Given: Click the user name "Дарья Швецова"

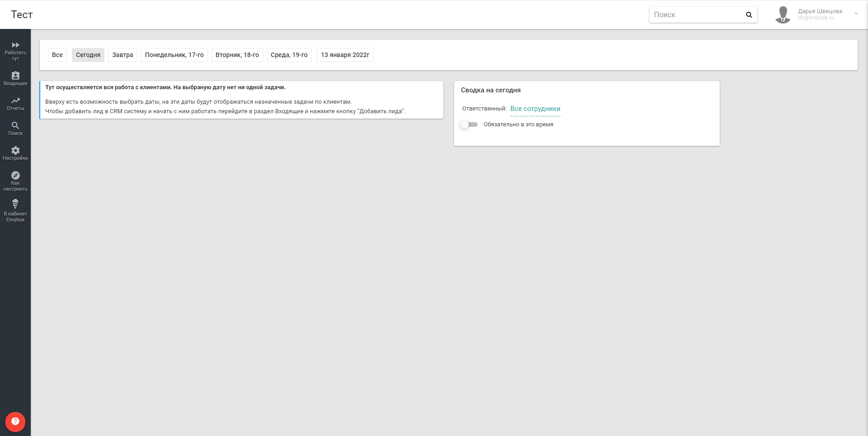Looking at the screenshot, I should point(820,11).
